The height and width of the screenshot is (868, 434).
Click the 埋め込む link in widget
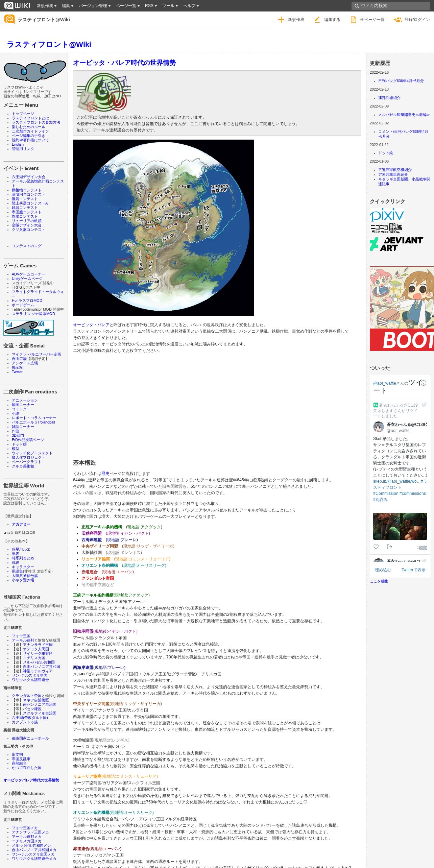pos(383,570)
